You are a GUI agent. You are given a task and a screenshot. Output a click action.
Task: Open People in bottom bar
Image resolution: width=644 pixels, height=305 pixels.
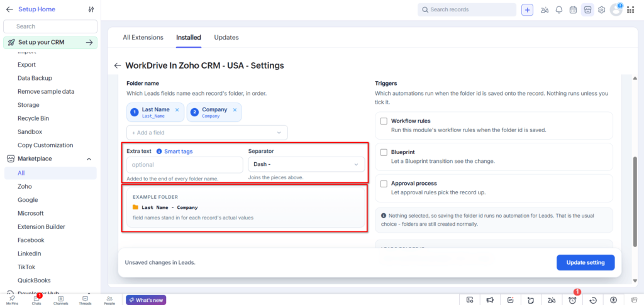pyautogui.click(x=109, y=300)
